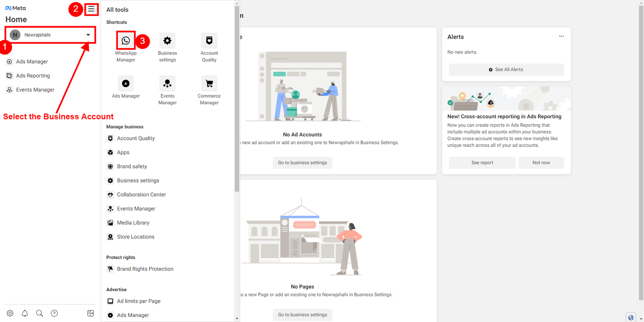
Task: Choose Brand Rights Protection menu item
Action: pos(145,269)
